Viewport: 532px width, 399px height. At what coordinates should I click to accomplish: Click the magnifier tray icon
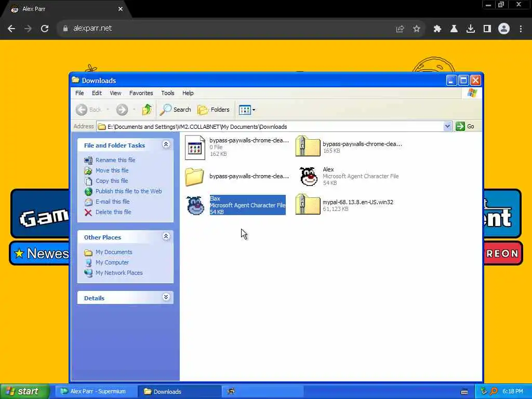click(494, 392)
